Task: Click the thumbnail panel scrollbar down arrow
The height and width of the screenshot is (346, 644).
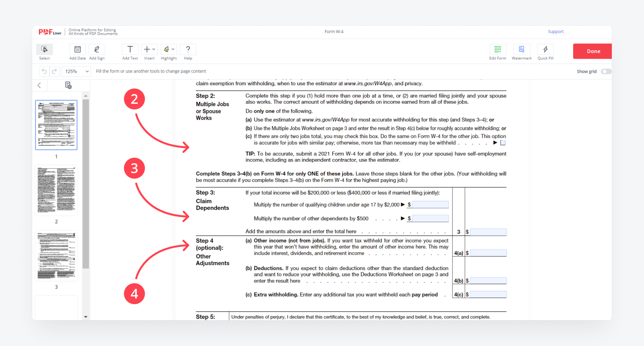Action: click(86, 317)
